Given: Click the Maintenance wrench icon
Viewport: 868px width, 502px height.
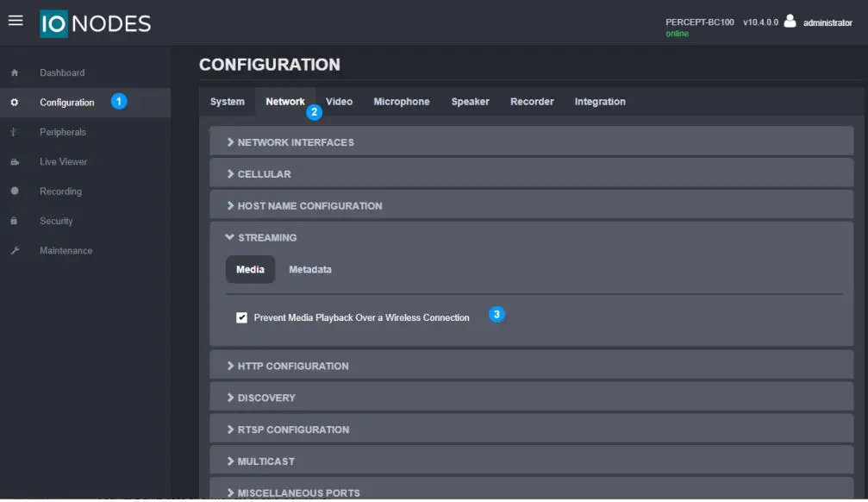Looking at the screenshot, I should pyautogui.click(x=14, y=251).
